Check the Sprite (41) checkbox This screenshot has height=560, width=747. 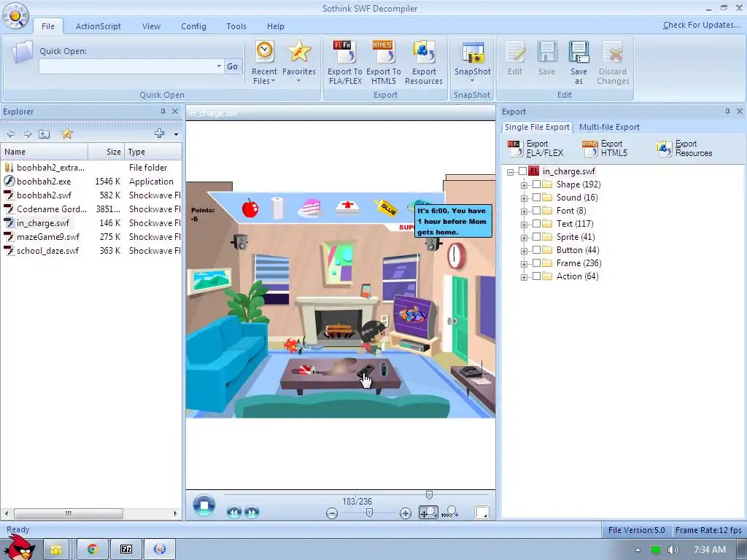[x=536, y=237]
